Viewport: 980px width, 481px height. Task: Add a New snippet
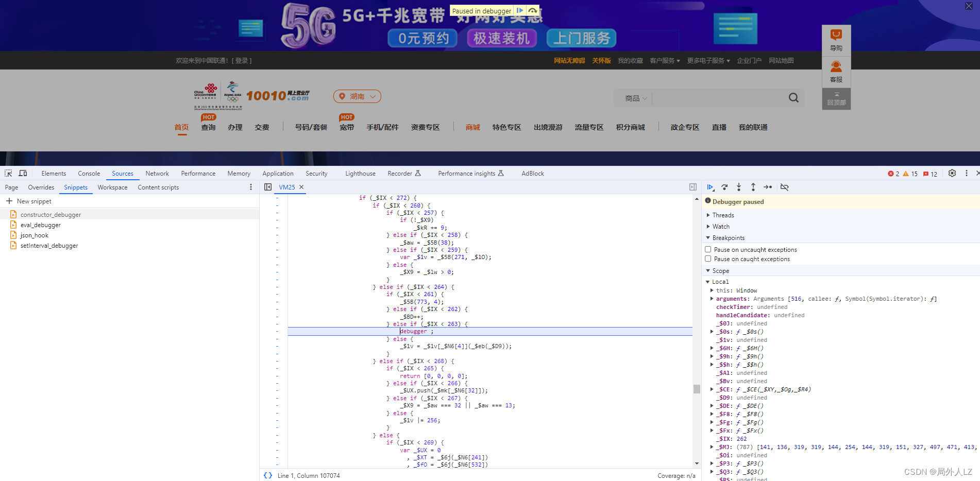point(29,201)
